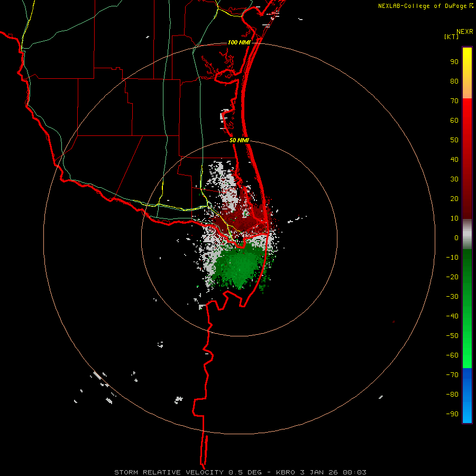Click the 90 value on the velocity scale
Screen dimensions: 476x476
[x=454, y=62]
